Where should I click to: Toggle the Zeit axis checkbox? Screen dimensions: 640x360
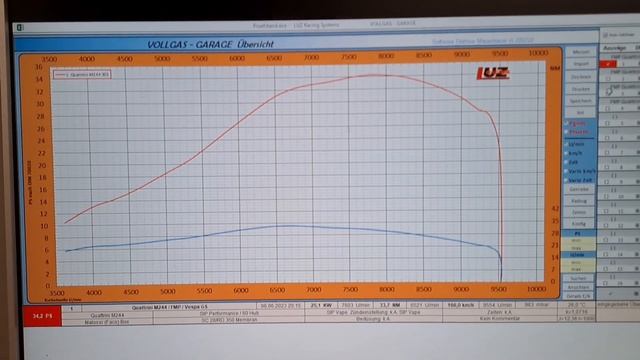point(567,162)
